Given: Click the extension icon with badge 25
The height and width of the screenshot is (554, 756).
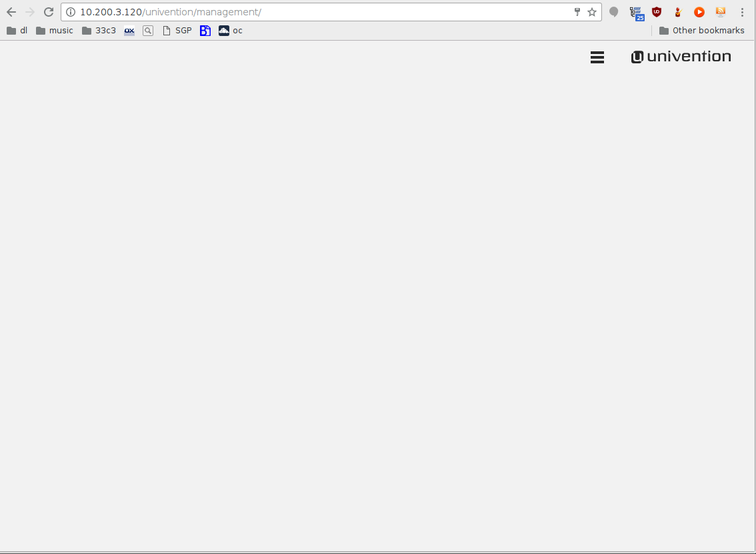Looking at the screenshot, I should 637,13.
